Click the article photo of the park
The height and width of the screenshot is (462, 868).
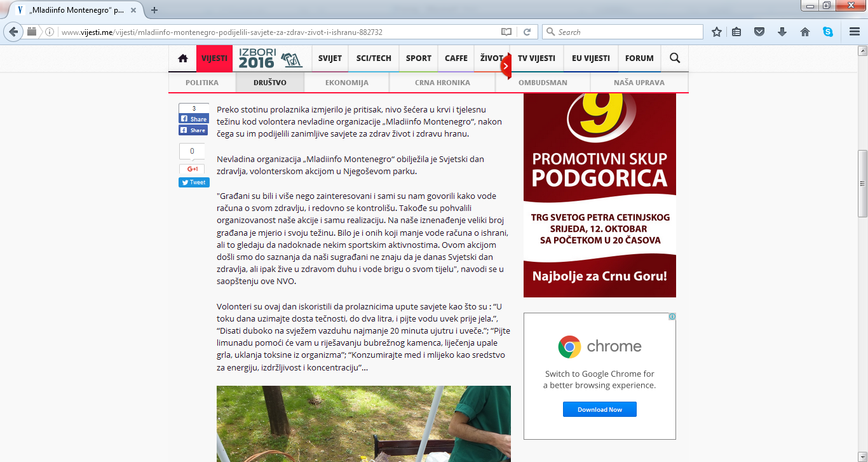(x=363, y=424)
